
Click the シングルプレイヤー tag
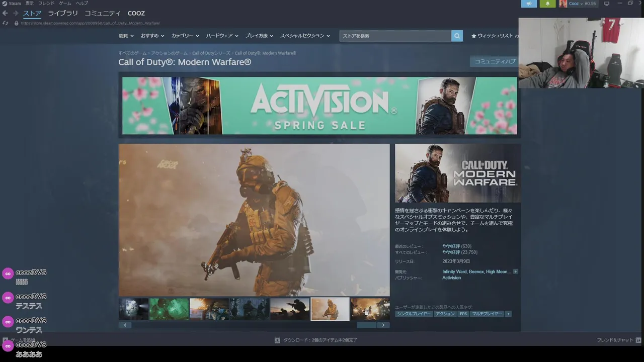click(x=414, y=314)
